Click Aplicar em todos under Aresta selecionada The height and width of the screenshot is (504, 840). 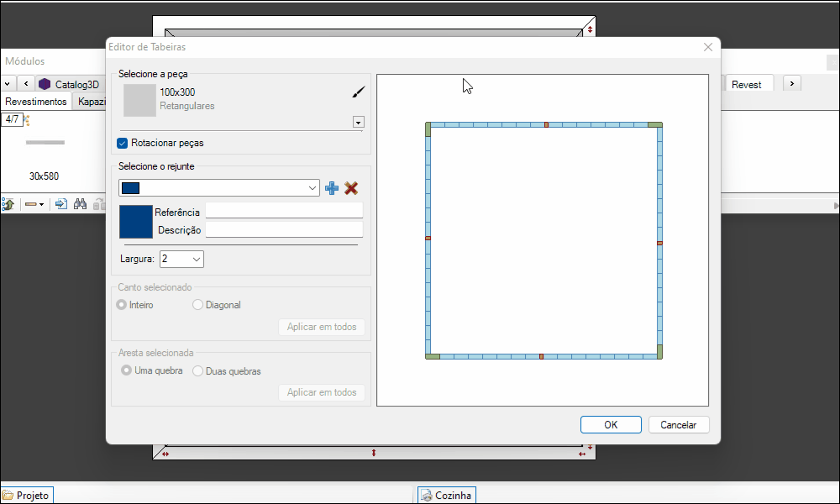[x=322, y=392]
